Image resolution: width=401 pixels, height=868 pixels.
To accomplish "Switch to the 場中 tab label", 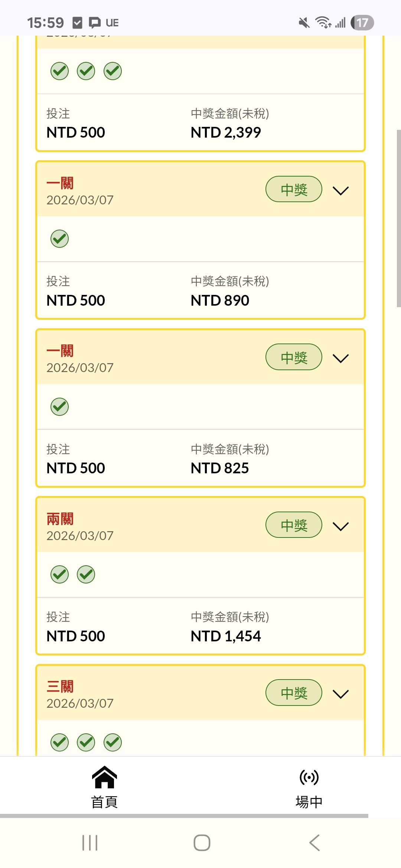I will pyautogui.click(x=309, y=802).
